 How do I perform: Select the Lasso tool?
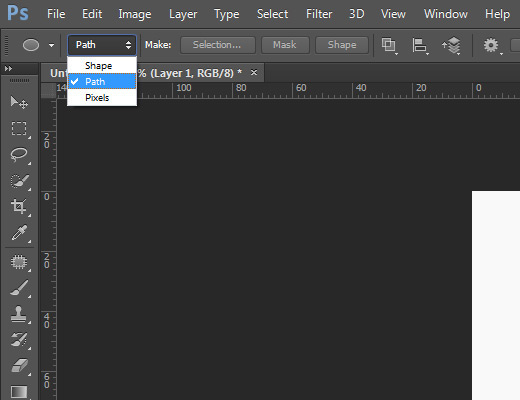pyautogui.click(x=19, y=155)
